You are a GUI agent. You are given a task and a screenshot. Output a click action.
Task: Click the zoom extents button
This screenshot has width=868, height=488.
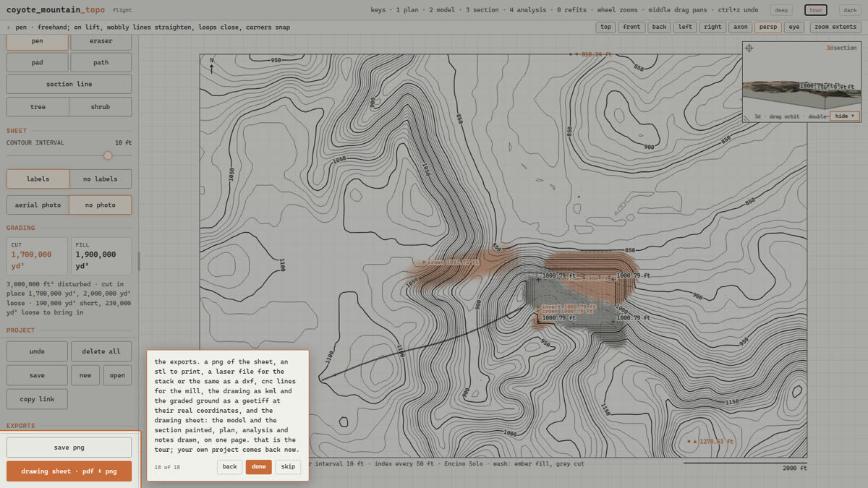pos(835,27)
